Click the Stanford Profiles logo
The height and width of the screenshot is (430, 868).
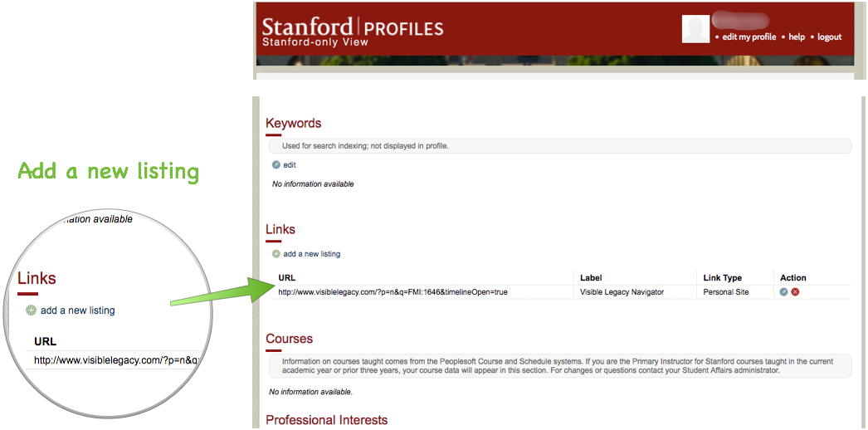pyautogui.click(x=353, y=31)
